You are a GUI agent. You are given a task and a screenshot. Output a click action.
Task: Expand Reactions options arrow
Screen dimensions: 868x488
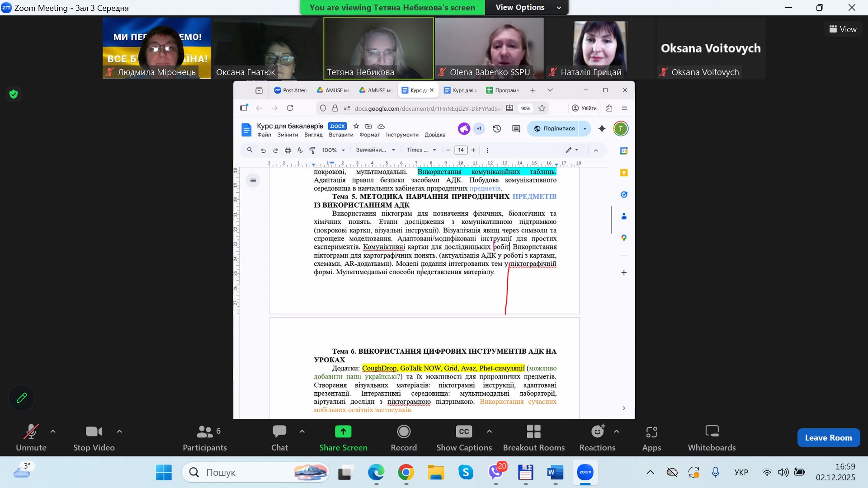pos(616,432)
